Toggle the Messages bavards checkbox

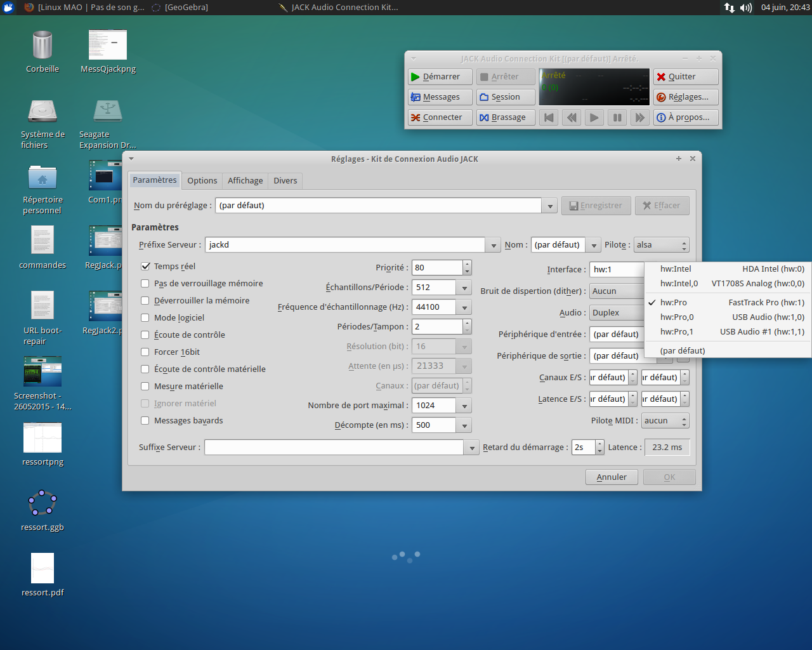pyautogui.click(x=145, y=421)
